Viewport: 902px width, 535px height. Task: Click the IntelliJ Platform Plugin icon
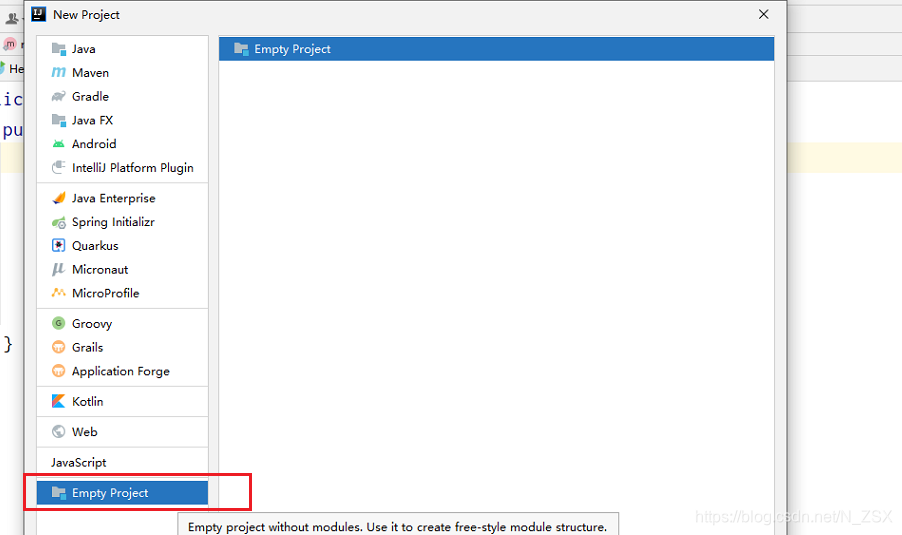pyautogui.click(x=59, y=167)
